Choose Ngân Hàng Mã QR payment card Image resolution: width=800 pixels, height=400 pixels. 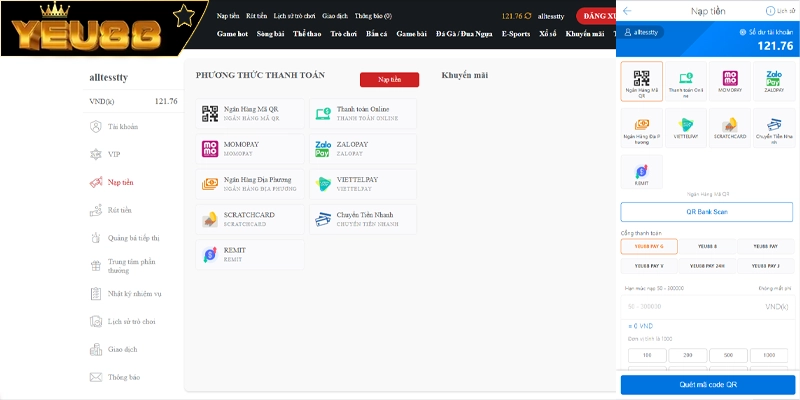(250, 114)
